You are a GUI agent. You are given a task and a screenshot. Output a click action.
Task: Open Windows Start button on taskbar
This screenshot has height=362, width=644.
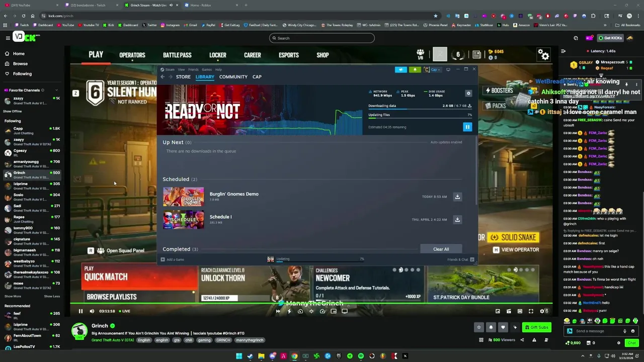tap(239, 356)
